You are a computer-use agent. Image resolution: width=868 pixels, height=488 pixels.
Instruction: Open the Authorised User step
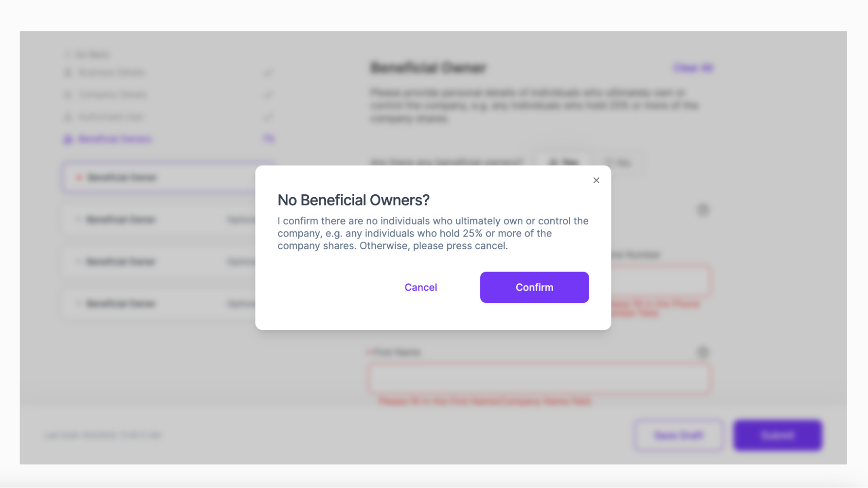tap(111, 117)
